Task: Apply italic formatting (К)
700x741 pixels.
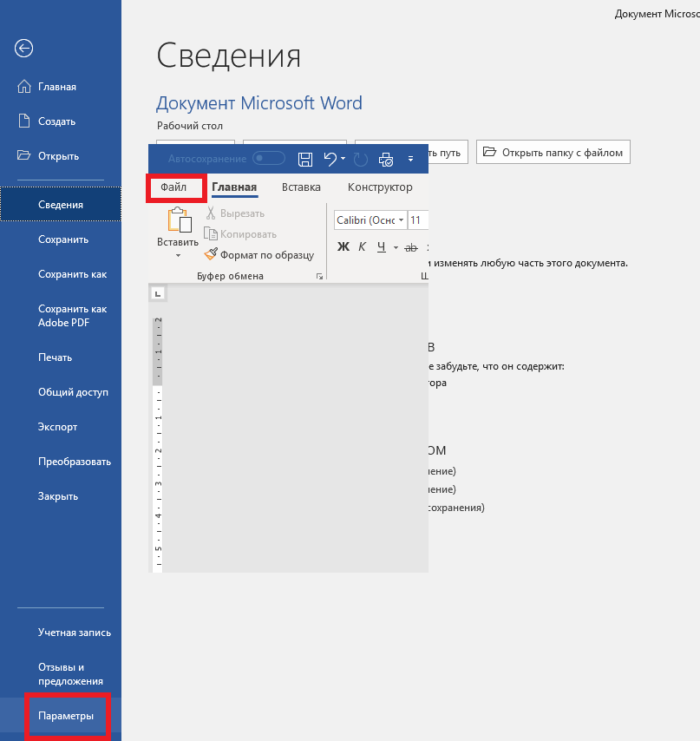Action: 362,247
